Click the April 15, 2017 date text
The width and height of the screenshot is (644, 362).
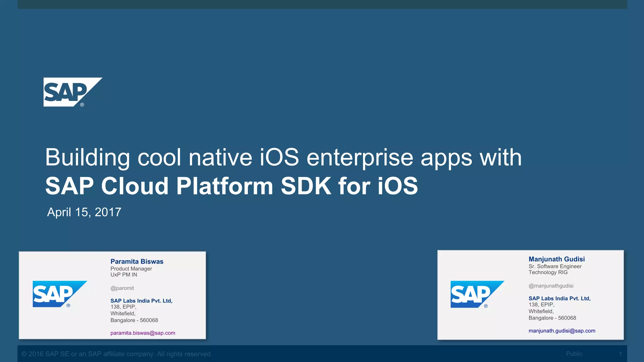coord(84,212)
